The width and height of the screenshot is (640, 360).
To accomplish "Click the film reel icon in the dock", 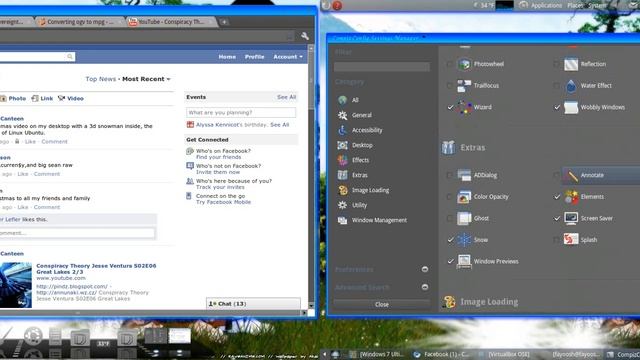I will (x=33, y=336).
